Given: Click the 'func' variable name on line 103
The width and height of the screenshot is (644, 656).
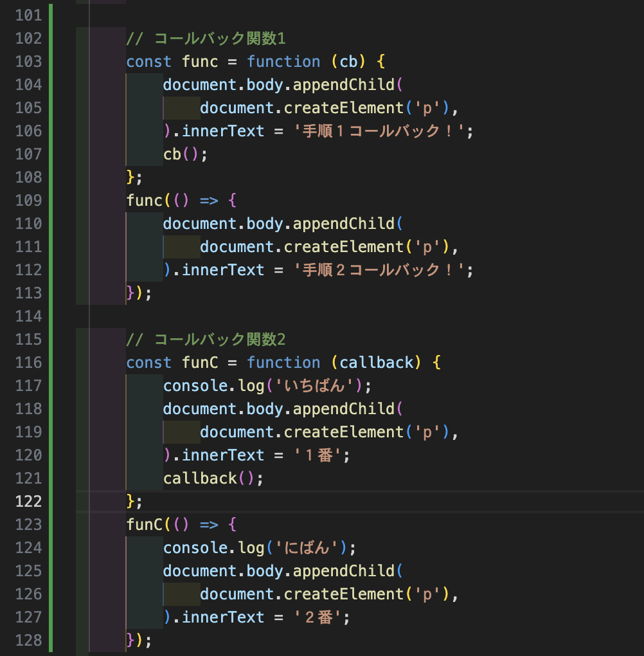Looking at the screenshot, I should 200,62.
